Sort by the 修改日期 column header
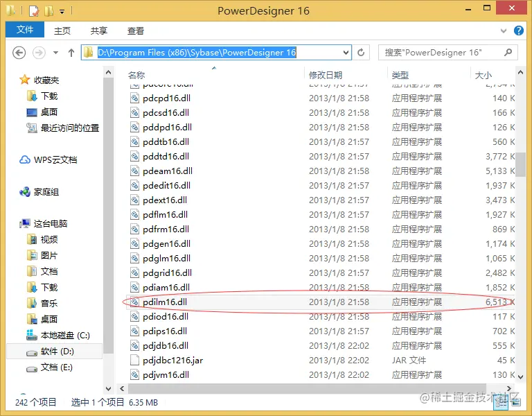The image size is (532, 416). (326, 75)
